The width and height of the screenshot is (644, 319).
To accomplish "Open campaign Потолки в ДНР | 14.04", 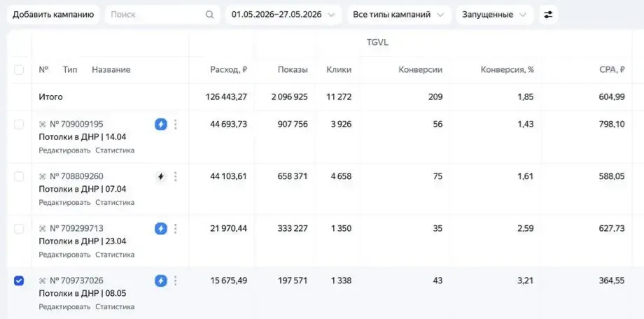I will [83, 137].
